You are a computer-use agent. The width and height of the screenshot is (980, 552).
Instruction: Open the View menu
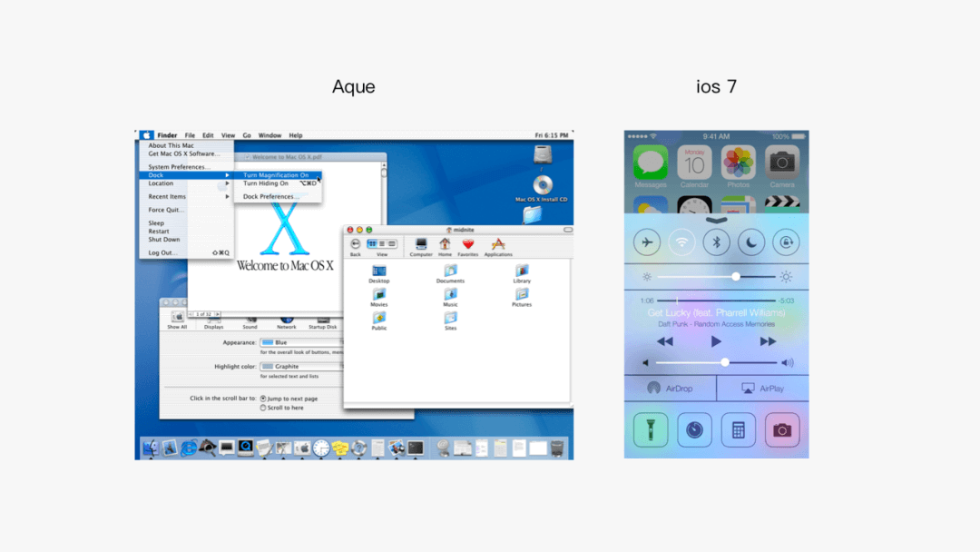coord(228,135)
